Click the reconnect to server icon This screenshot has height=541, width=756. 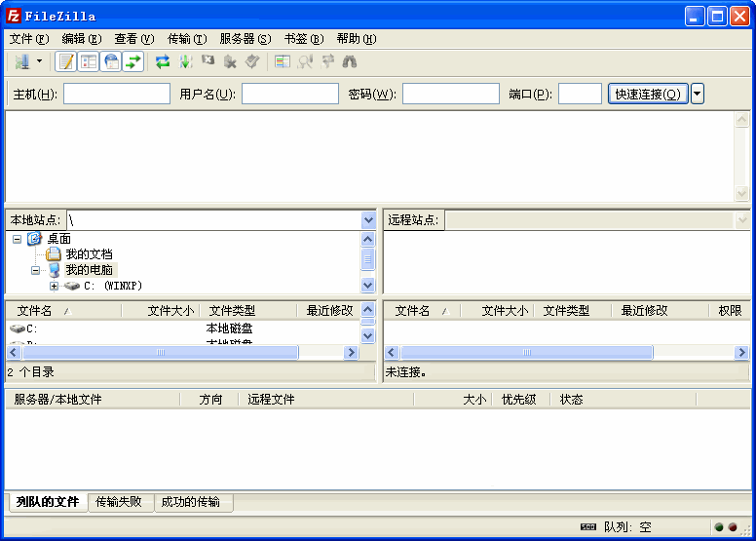pyautogui.click(x=252, y=61)
